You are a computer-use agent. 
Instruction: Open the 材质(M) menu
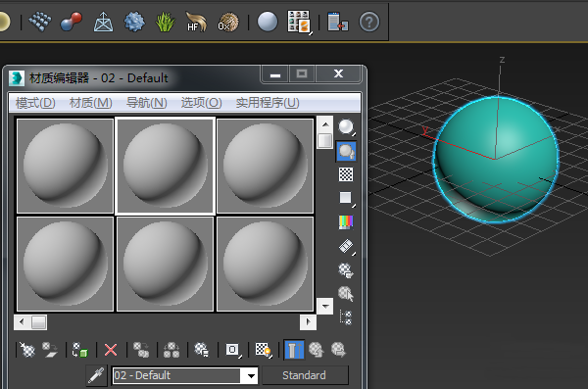pos(91,103)
